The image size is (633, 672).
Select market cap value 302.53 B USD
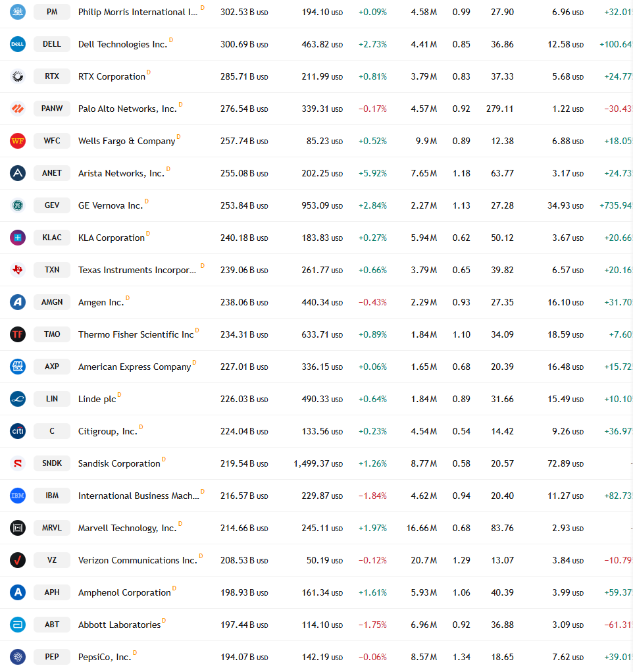[244, 12]
